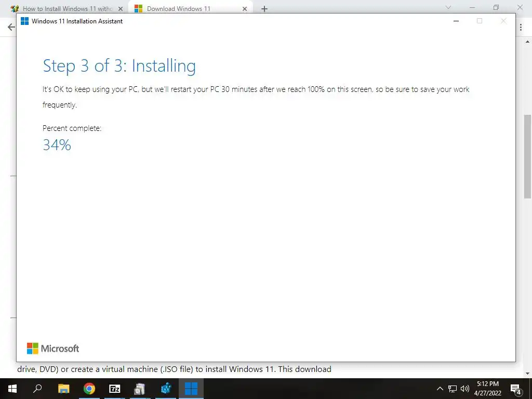
Task: Launch Google Chrome from taskbar
Action: coord(89,389)
